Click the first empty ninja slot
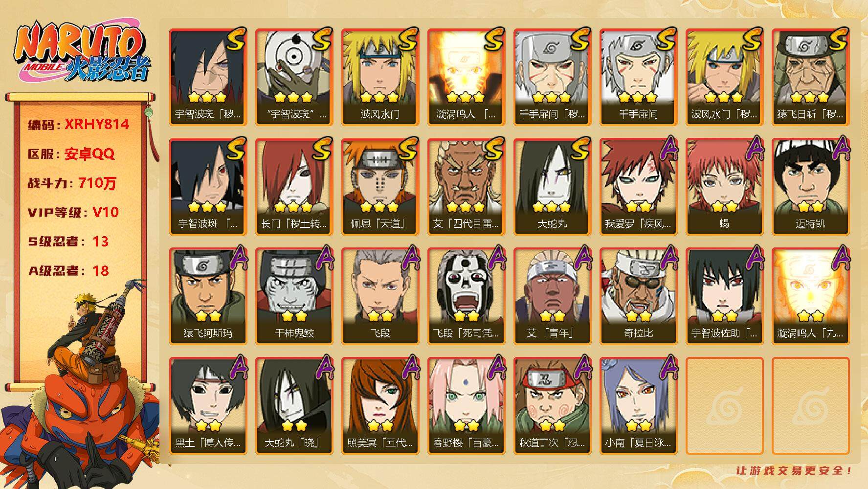 click(724, 406)
